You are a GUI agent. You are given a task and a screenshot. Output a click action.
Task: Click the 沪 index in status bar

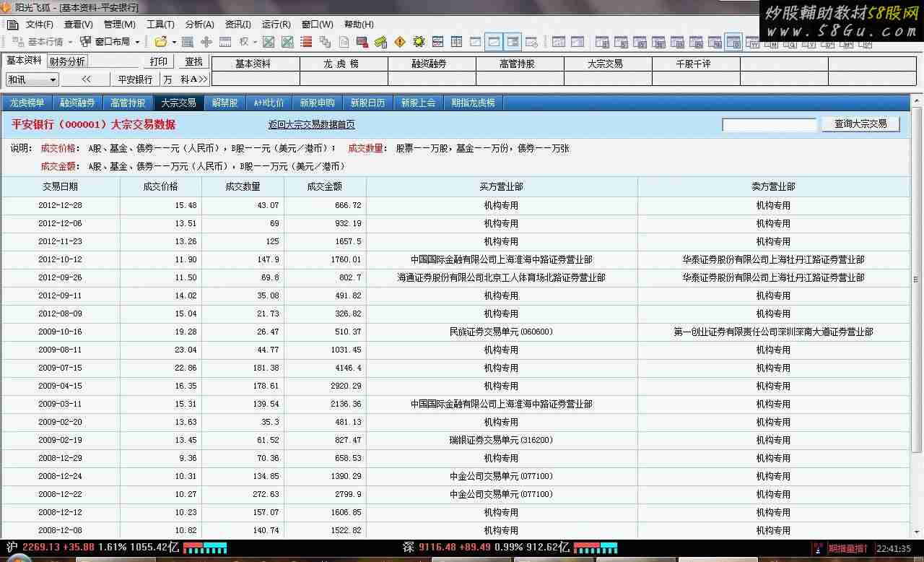12,548
